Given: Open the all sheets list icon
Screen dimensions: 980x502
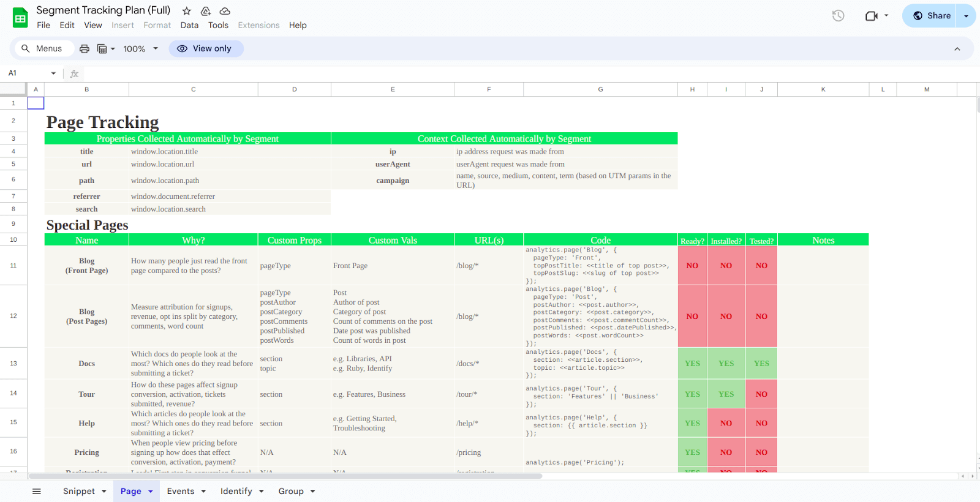Looking at the screenshot, I should [37, 491].
